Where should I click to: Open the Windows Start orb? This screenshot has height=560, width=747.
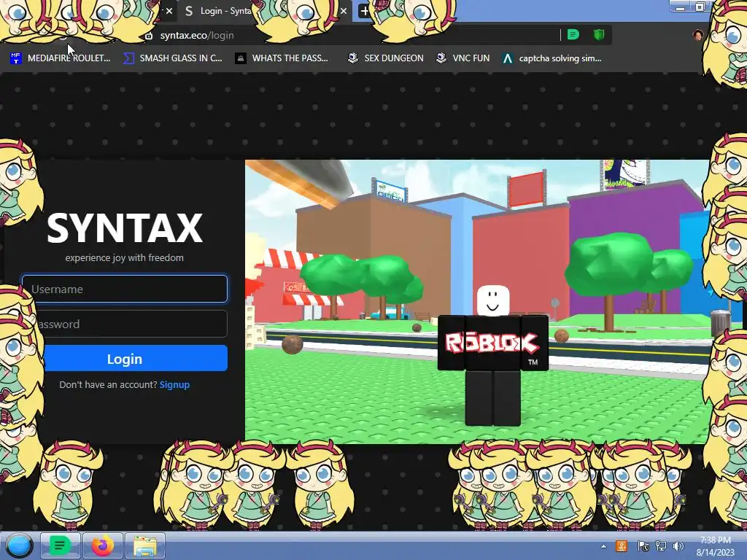click(x=19, y=545)
